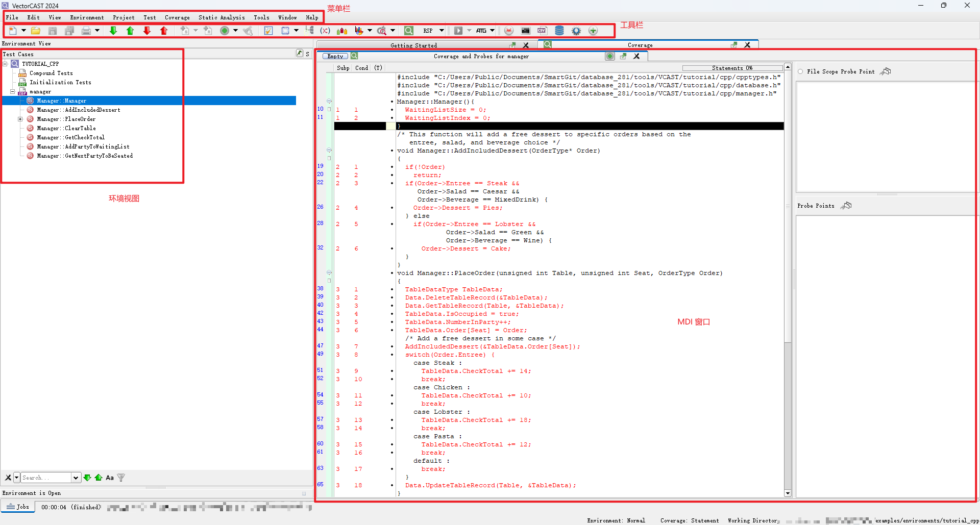Click the RSP toolbar button
Viewport: 980px width, 525px height.
[x=428, y=31]
